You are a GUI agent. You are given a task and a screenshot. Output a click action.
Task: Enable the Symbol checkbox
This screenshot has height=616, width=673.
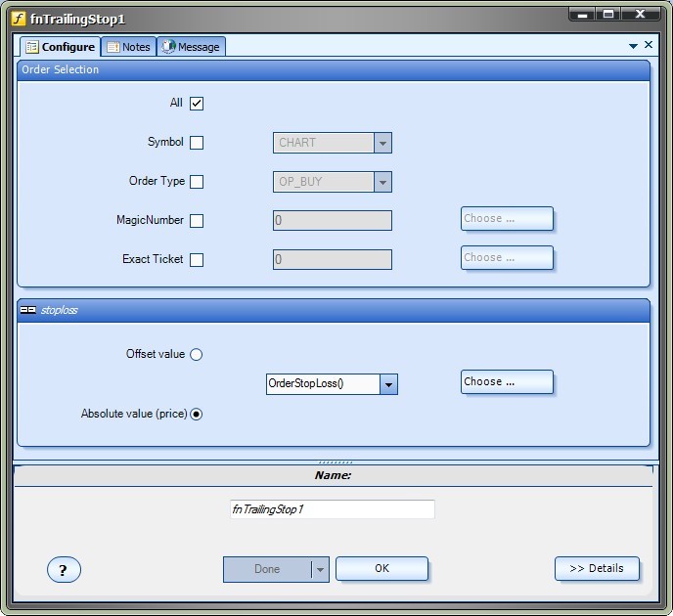click(x=197, y=143)
